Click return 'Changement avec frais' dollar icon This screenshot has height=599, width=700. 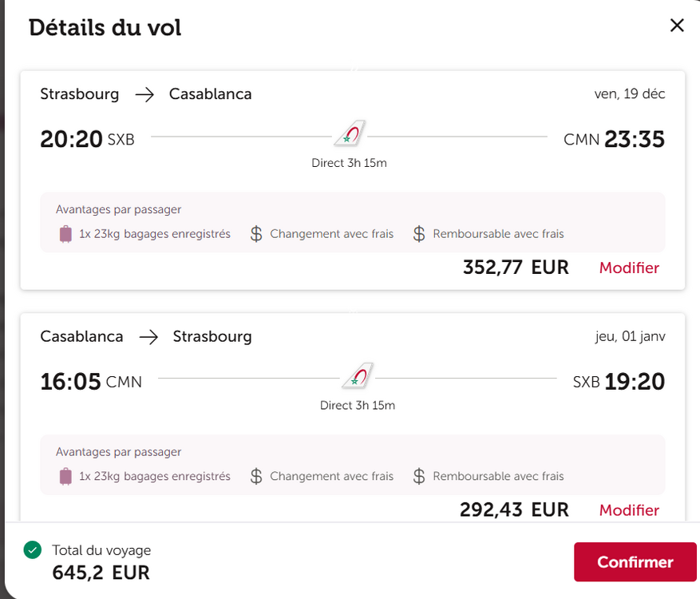[256, 476]
